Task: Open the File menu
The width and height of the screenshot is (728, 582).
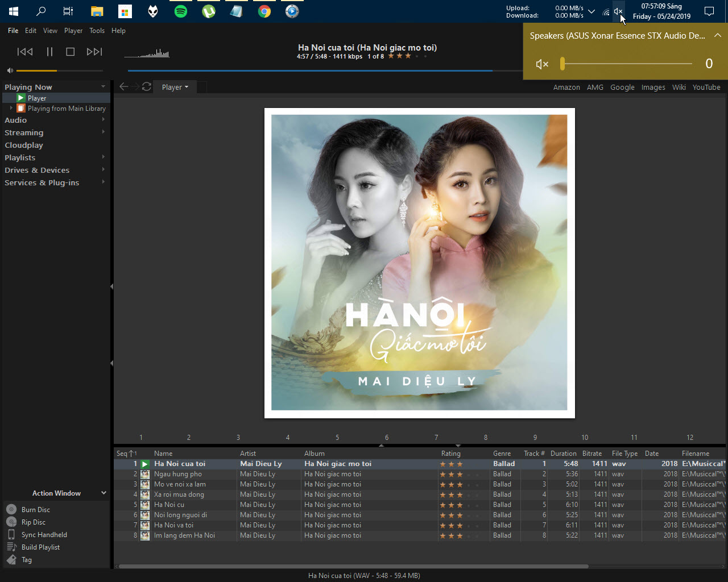Action: coord(13,31)
